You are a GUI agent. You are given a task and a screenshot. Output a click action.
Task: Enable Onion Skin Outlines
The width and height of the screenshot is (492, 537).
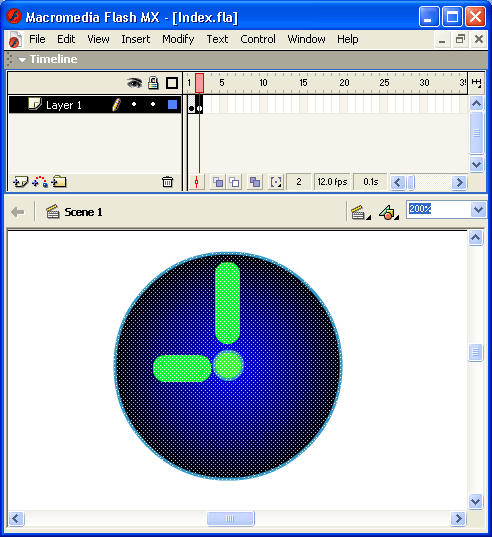tap(234, 182)
